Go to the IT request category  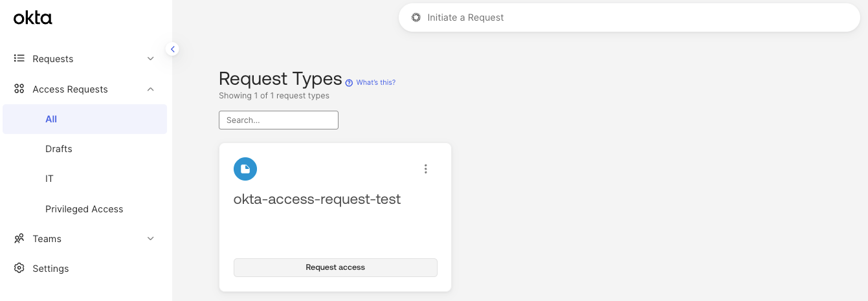tap(49, 179)
